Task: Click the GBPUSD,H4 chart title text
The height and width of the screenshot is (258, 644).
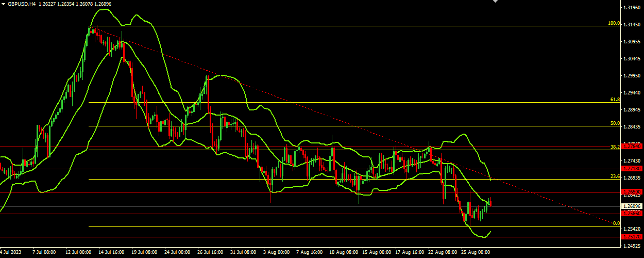Action: [x=22, y=4]
